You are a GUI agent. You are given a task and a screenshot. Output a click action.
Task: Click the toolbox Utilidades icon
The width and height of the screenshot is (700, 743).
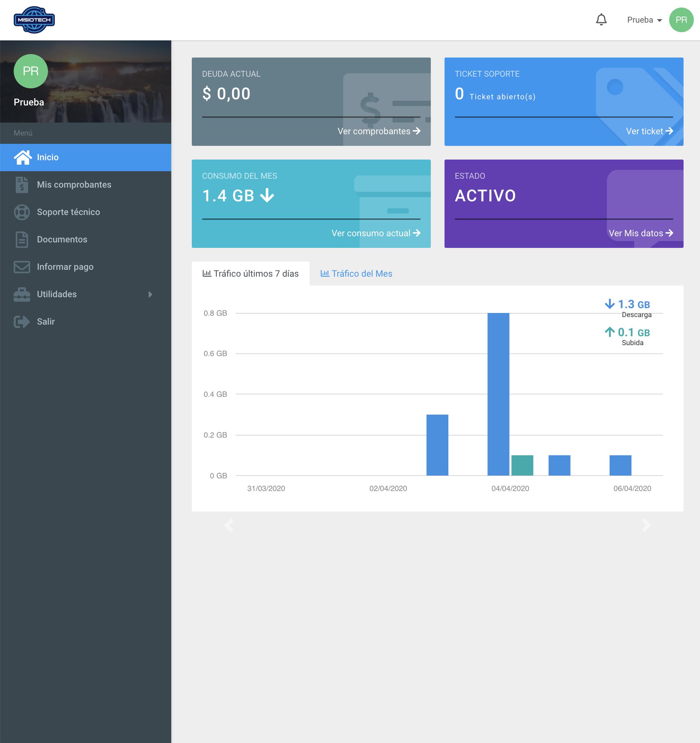pos(22,294)
